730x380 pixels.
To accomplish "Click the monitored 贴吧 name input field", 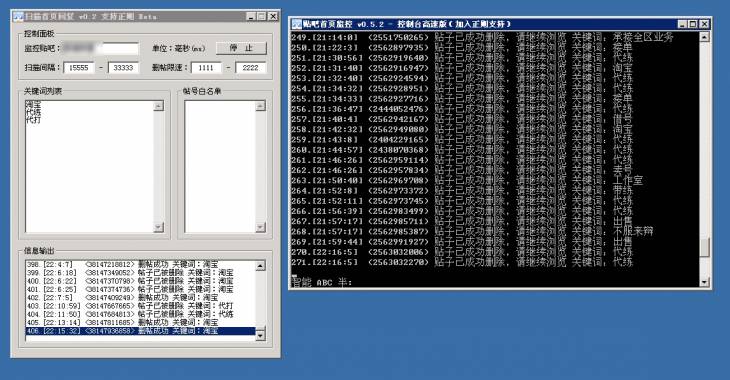I will click(101, 48).
